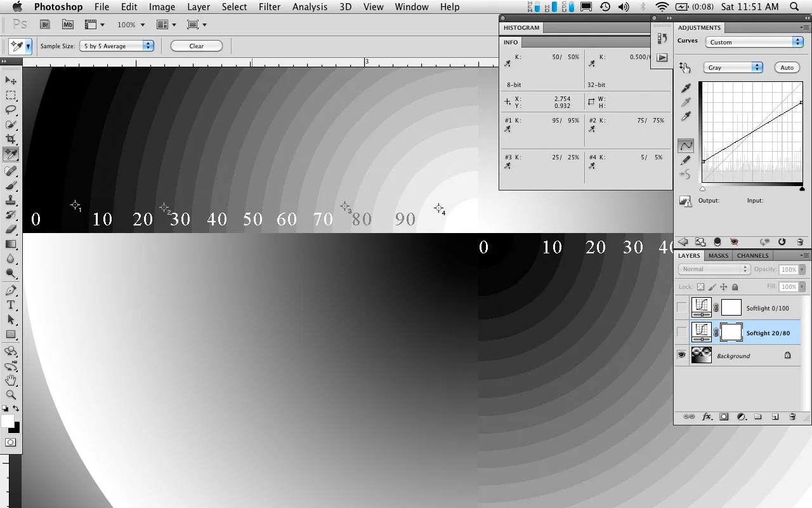This screenshot has height=508, width=812.
Task: Click the foreground color swatch
Action: [x=8, y=422]
